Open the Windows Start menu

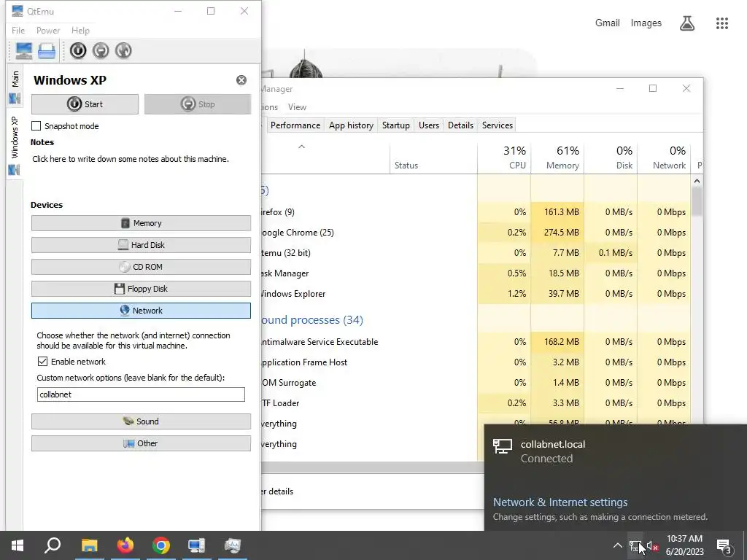tap(18, 545)
